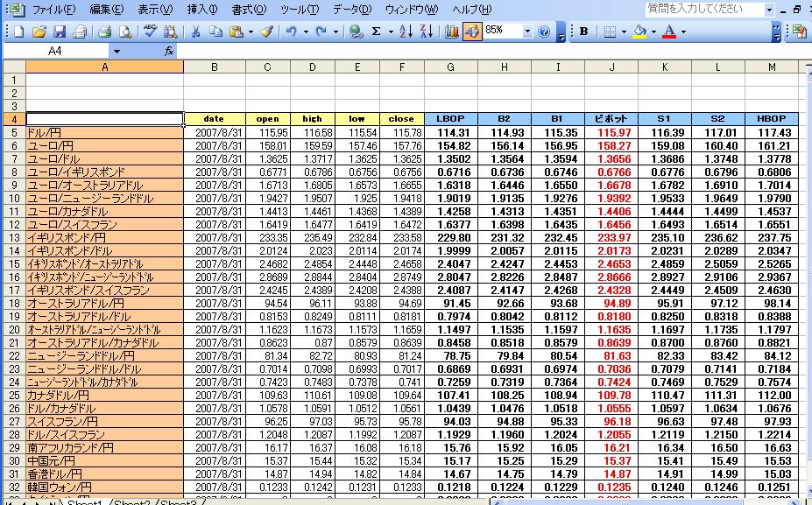The height and width of the screenshot is (505, 812).
Task: Select the 南アフリカランド/円 cell
Action: [104, 447]
